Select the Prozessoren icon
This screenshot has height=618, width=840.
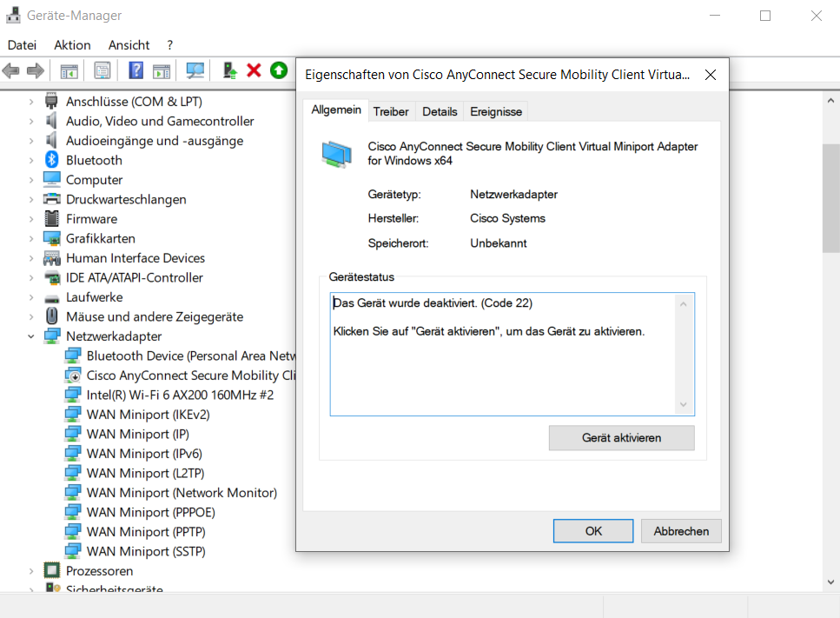point(52,570)
